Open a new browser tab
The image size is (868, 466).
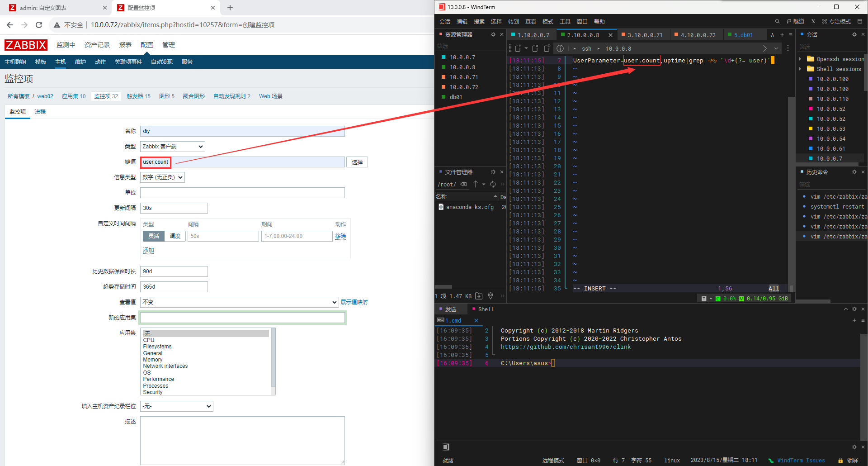[230, 8]
